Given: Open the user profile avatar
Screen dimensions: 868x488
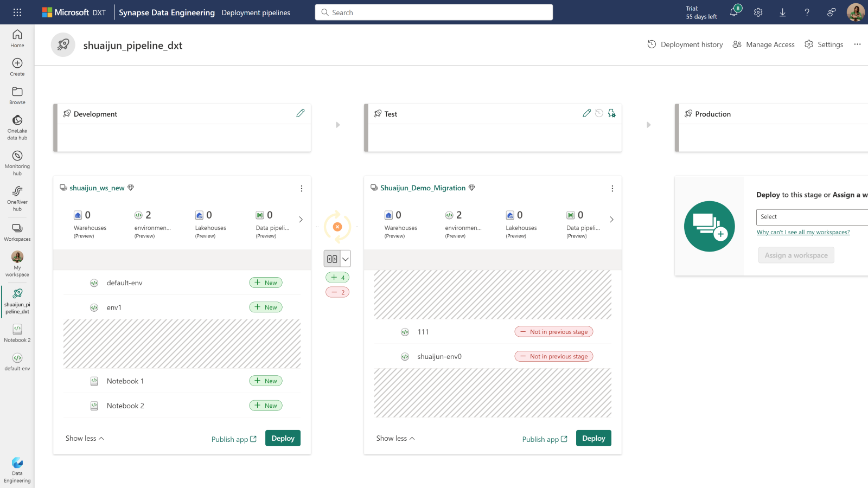Looking at the screenshot, I should [x=856, y=12].
